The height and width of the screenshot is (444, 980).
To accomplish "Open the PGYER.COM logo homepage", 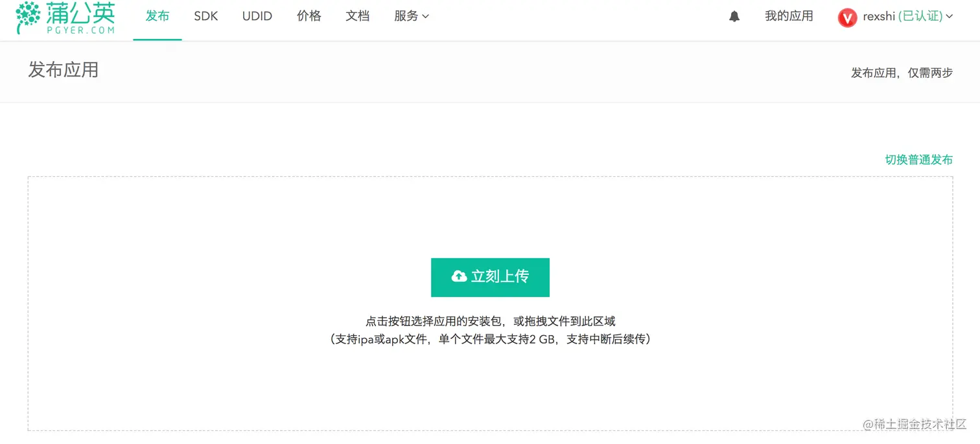I will [x=65, y=18].
